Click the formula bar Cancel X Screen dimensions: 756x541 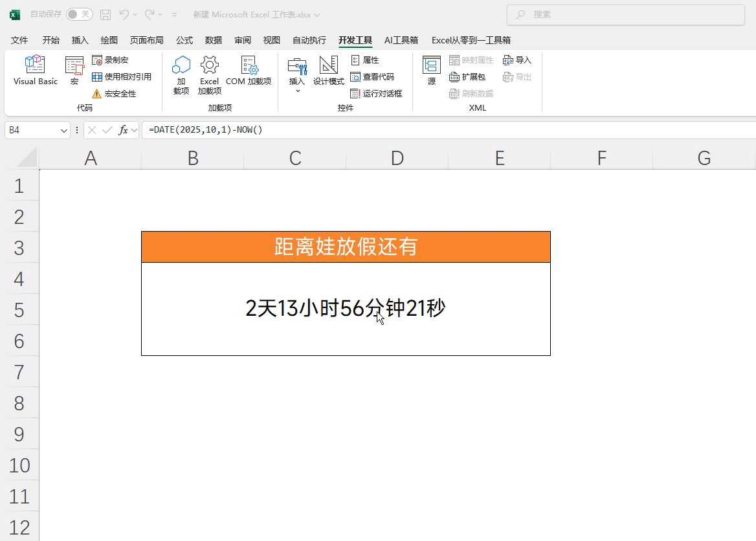(x=92, y=130)
